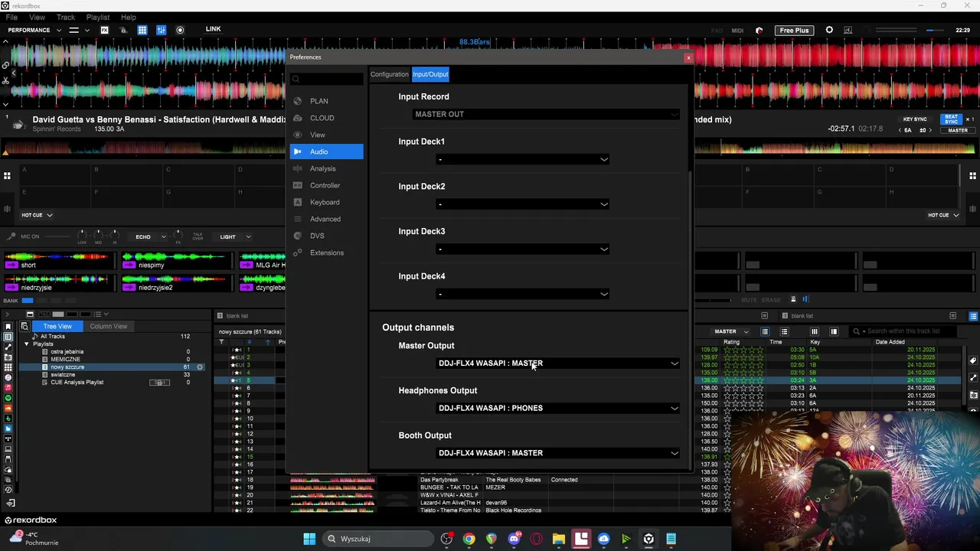The height and width of the screenshot is (551, 980).
Task: Switch browser to Column View
Action: [108, 326]
